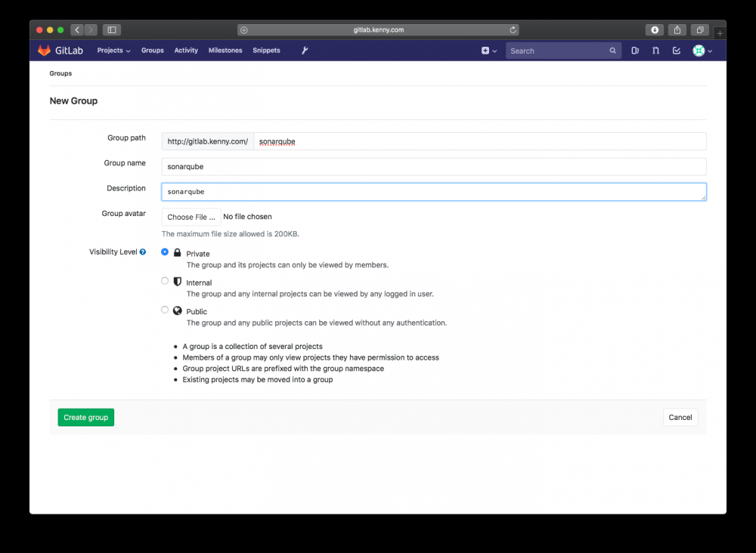The height and width of the screenshot is (553, 756).
Task: Focus the Group path input field
Action: (480, 141)
